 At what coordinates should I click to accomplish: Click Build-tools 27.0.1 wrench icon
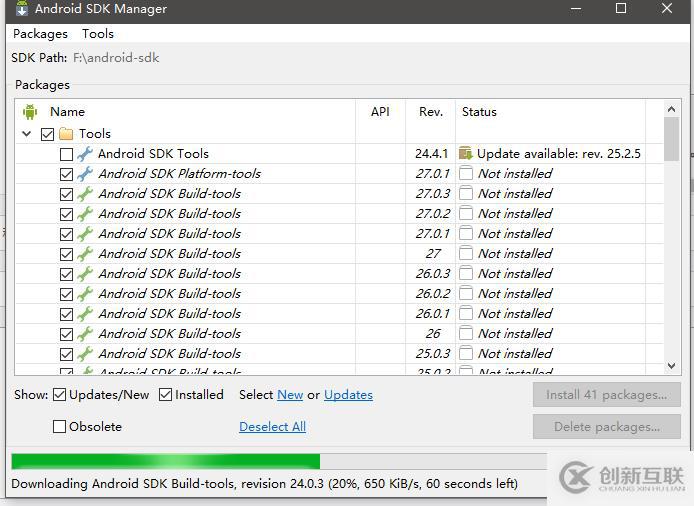tap(85, 233)
